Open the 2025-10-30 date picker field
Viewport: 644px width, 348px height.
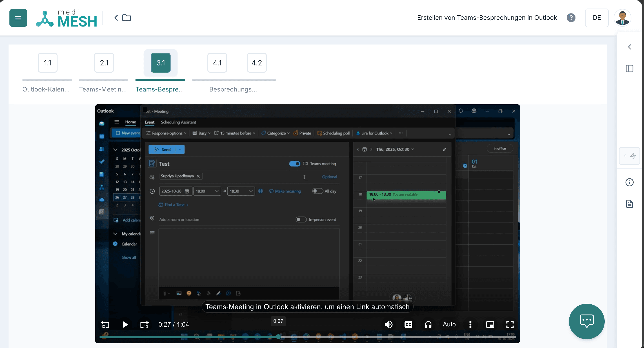pyautogui.click(x=175, y=191)
